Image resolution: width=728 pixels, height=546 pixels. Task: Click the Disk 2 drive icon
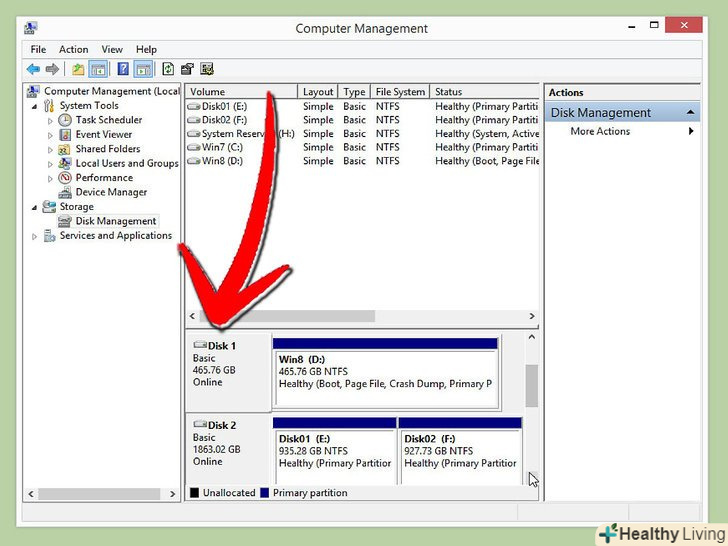(200, 424)
